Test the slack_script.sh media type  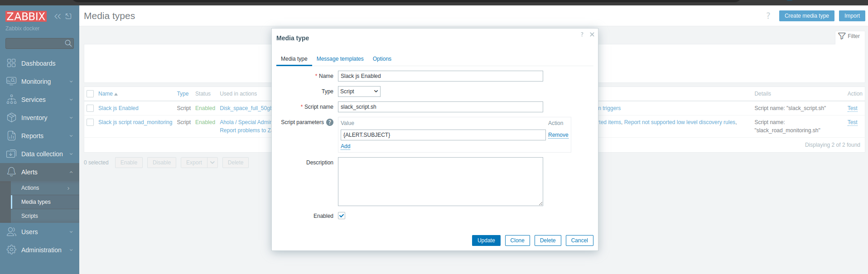point(852,108)
